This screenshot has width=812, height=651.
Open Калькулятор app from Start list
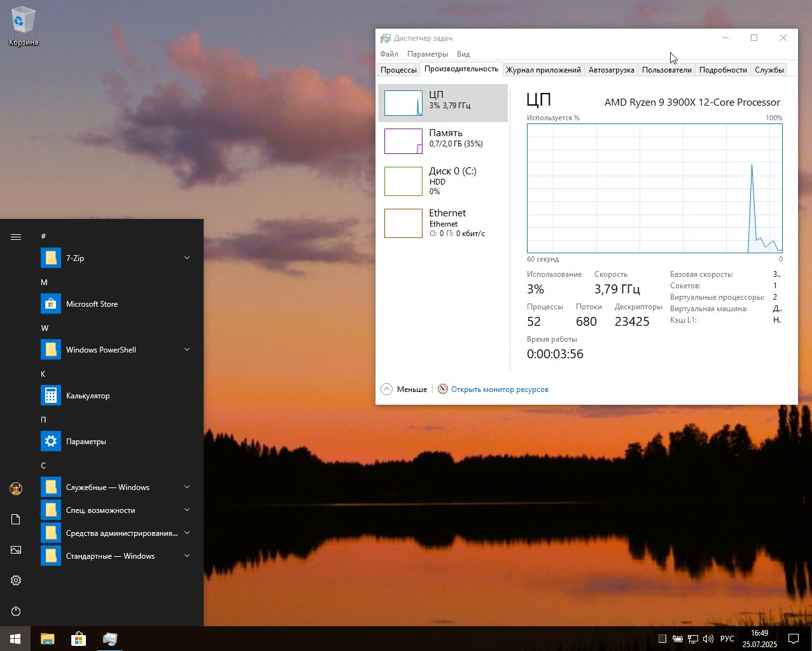pos(88,396)
